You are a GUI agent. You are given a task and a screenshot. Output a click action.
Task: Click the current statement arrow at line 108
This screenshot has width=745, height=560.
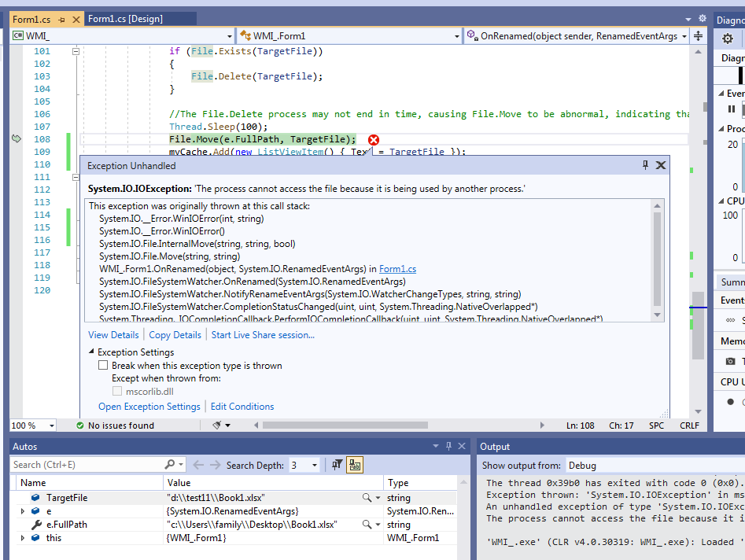pos(17,138)
